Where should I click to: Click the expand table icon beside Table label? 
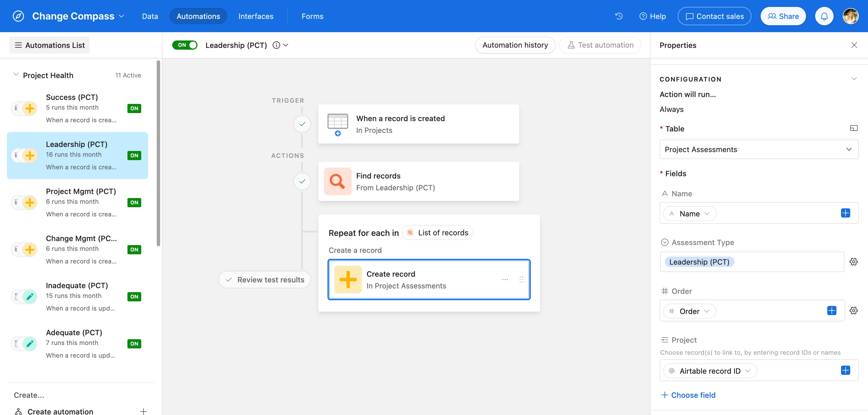(854, 128)
